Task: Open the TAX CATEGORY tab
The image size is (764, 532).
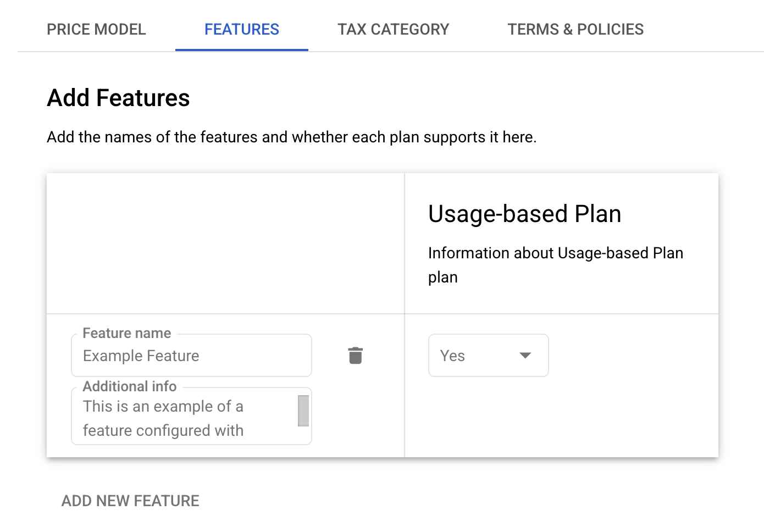Action: [394, 29]
